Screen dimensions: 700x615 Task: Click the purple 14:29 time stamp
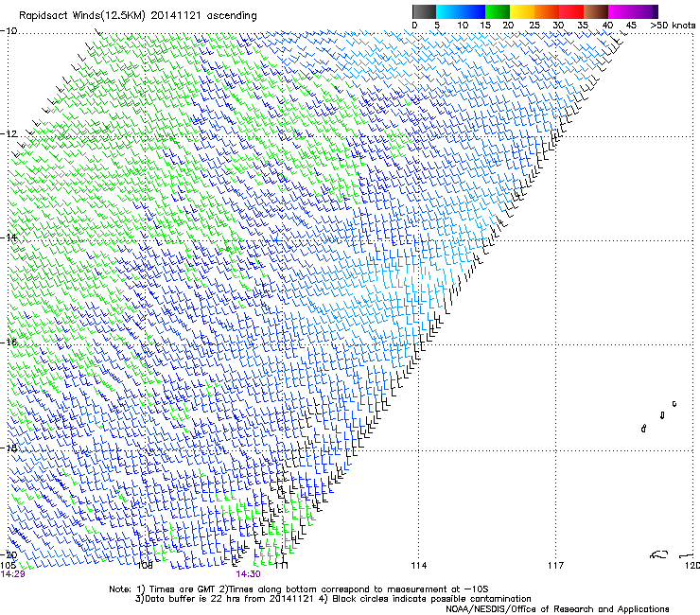click(x=12, y=574)
